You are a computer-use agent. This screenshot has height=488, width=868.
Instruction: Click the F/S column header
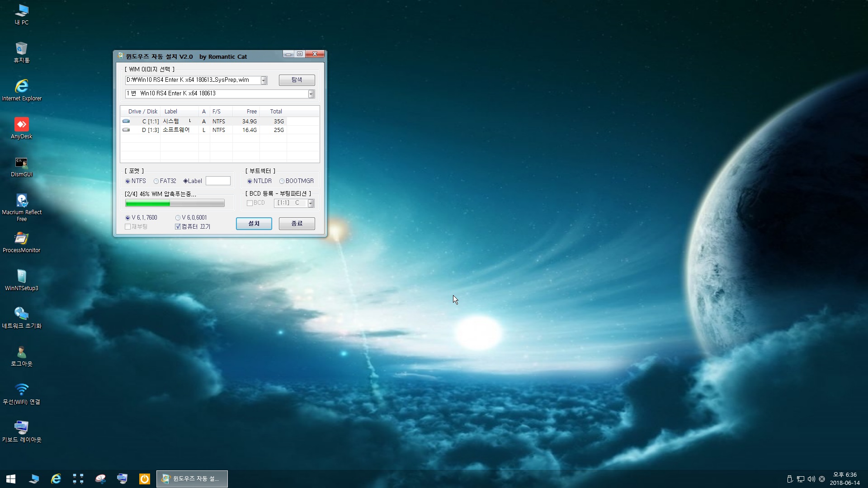222,112
